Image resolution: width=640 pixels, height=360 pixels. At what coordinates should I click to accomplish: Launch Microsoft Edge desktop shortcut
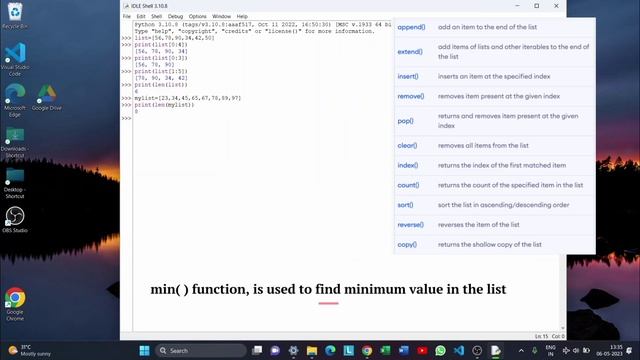[15, 100]
